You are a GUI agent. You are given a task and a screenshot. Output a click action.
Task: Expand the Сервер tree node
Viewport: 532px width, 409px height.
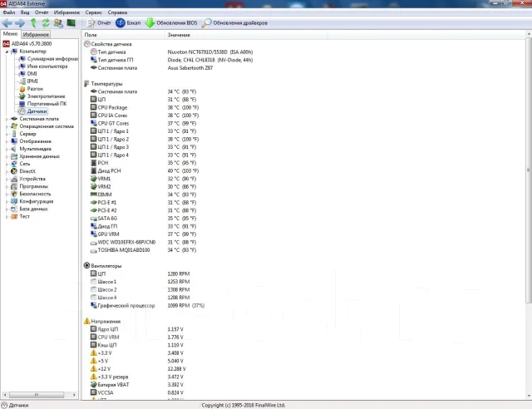click(x=7, y=134)
